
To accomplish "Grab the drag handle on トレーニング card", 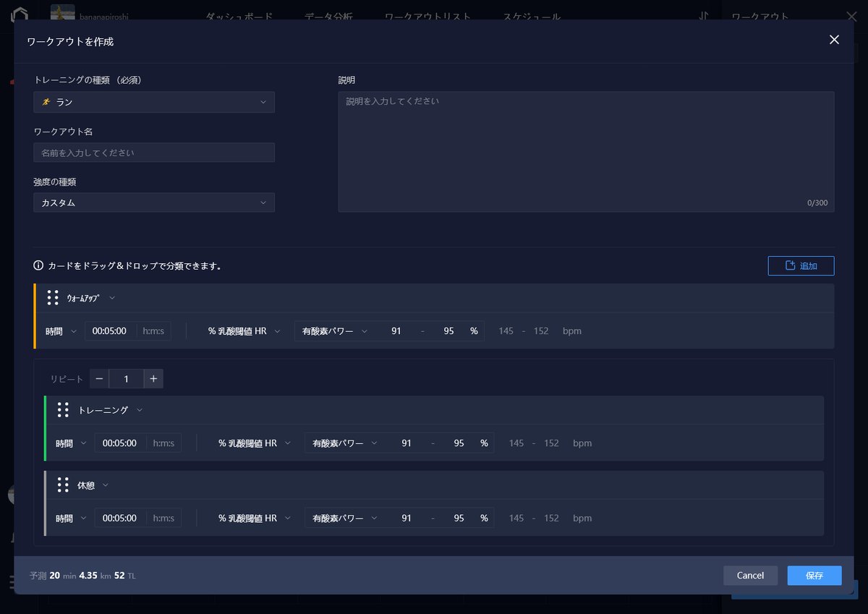I will 63,410.
